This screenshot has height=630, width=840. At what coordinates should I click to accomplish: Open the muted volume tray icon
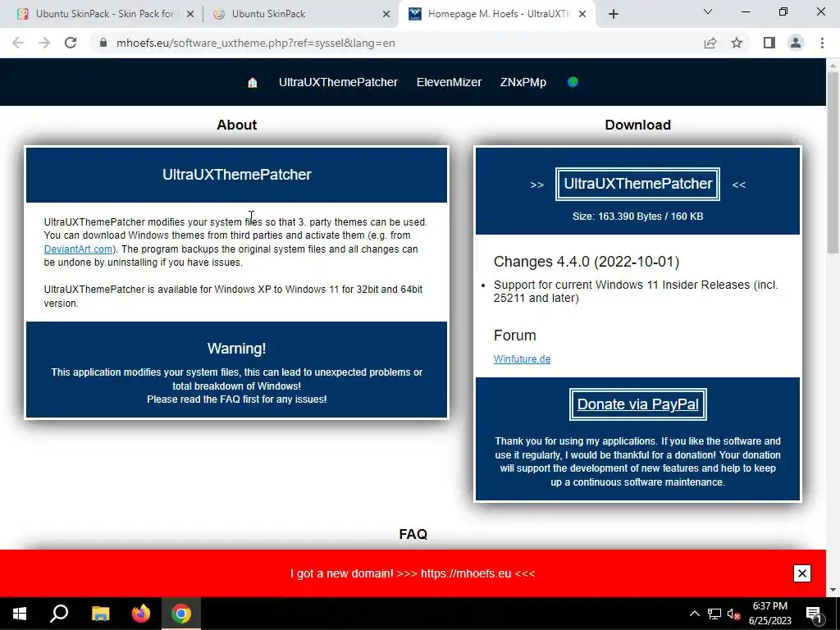pos(733,614)
